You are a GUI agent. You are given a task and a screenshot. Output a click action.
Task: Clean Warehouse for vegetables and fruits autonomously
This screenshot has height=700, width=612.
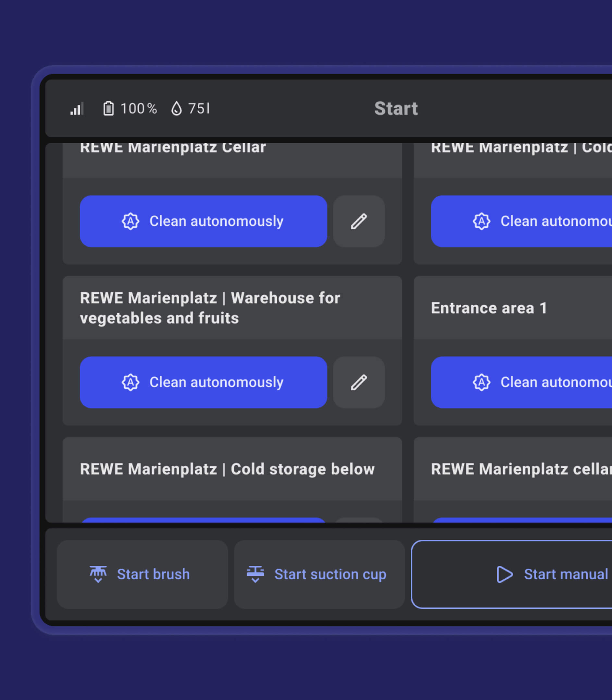click(x=203, y=382)
